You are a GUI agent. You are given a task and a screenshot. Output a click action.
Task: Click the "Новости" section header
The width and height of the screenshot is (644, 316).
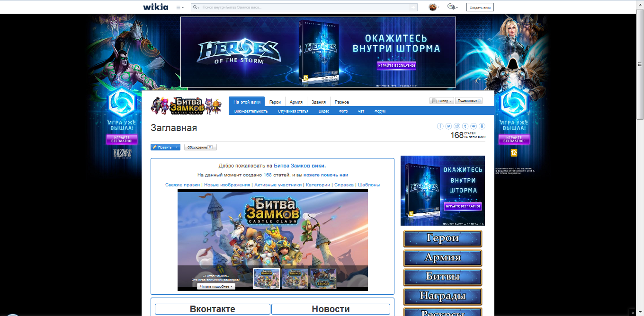point(331,309)
